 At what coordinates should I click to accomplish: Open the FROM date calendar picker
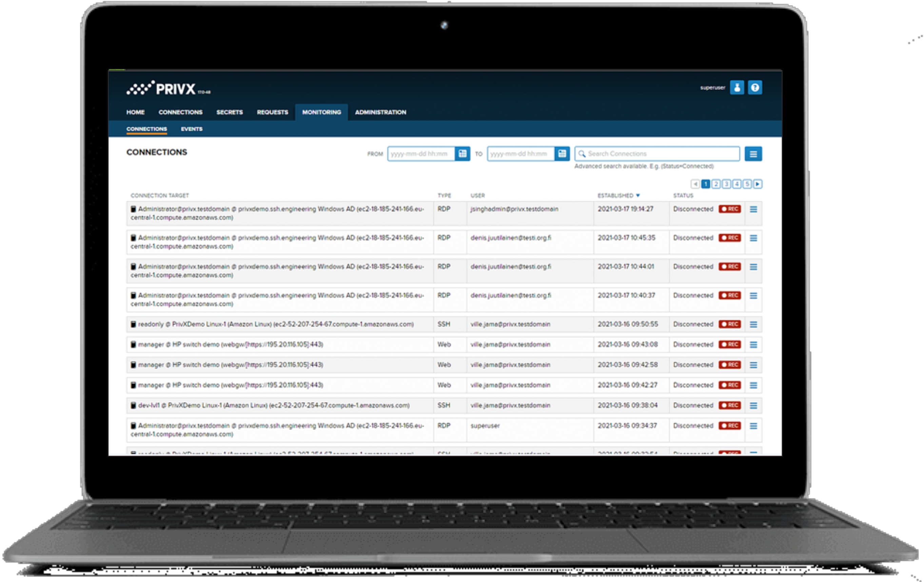[463, 154]
